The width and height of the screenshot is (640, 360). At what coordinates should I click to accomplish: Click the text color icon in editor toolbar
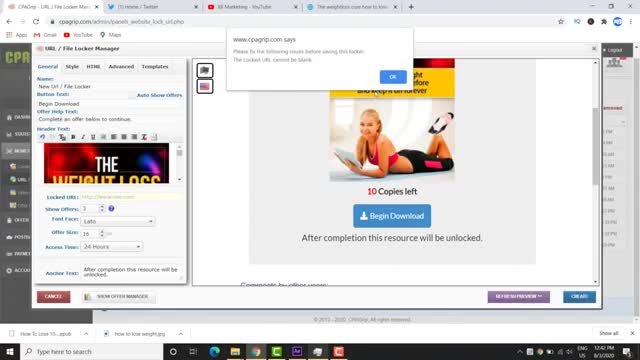point(144,137)
